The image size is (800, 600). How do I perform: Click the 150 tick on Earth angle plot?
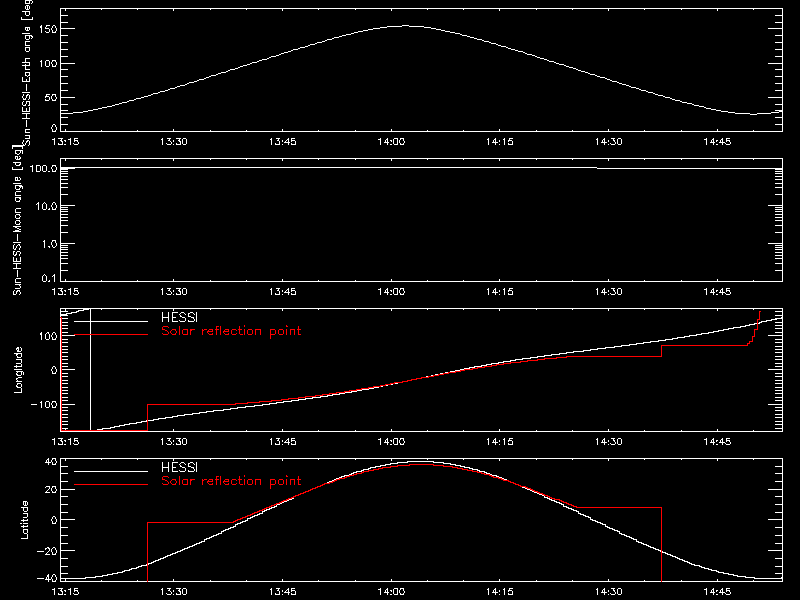pyautogui.click(x=48, y=29)
